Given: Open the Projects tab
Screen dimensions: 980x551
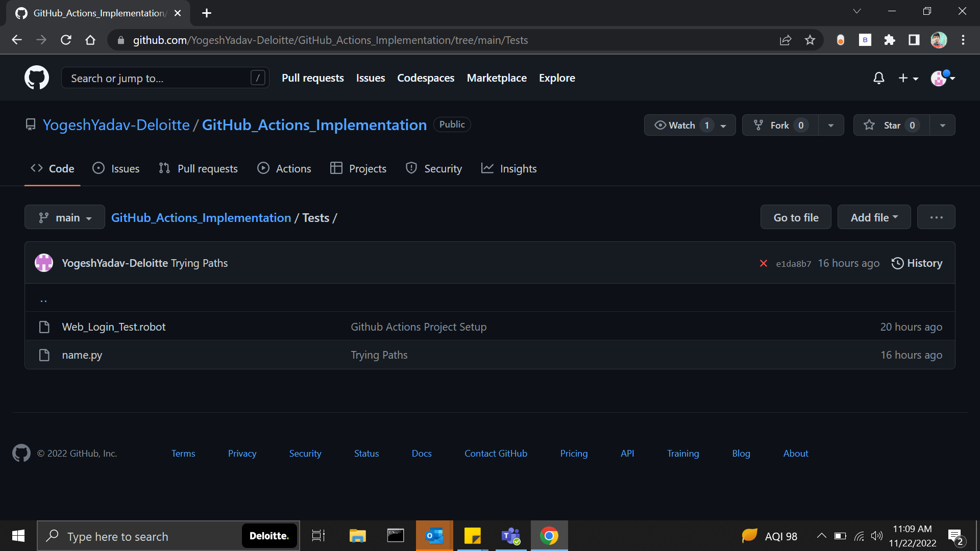Looking at the screenshot, I should (358, 168).
